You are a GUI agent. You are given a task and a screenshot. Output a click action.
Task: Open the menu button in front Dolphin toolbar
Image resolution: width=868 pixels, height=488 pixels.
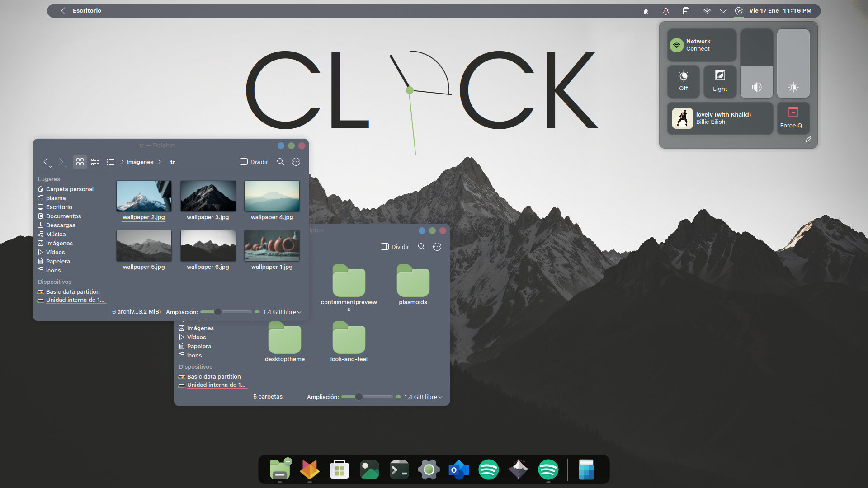click(x=296, y=162)
